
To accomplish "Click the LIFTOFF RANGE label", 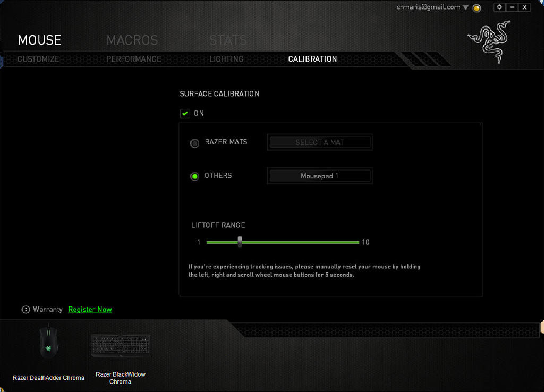I will 218,225.
